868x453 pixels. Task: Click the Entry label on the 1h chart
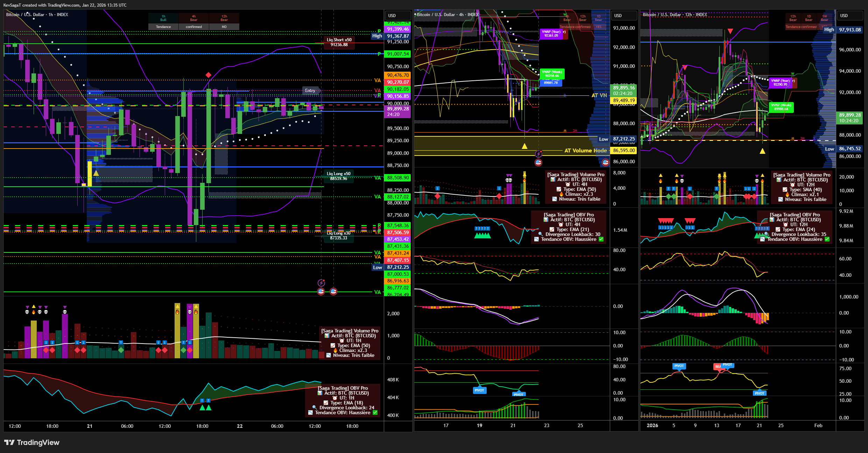click(310, 91)
